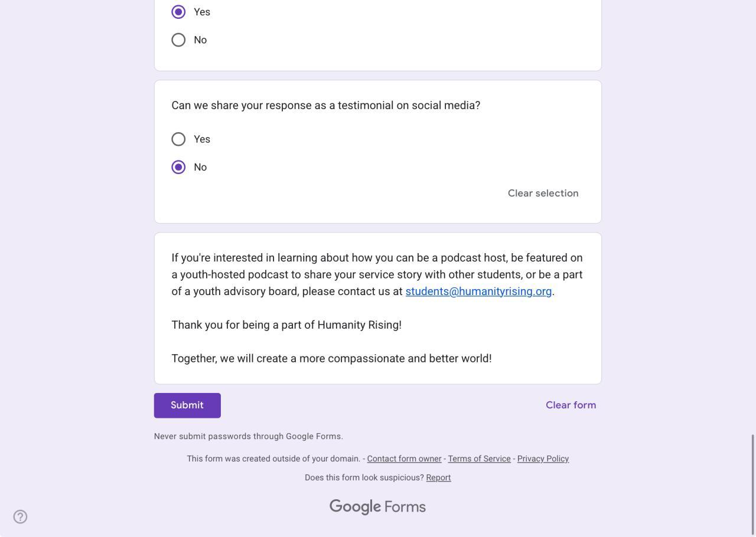Submit the form
This screenshot has width=756, height=537.
click(x=187, y=405)
